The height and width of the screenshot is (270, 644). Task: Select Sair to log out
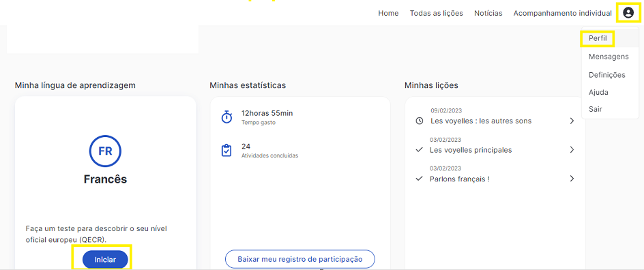pyautogui.click(x=595, y=110)
